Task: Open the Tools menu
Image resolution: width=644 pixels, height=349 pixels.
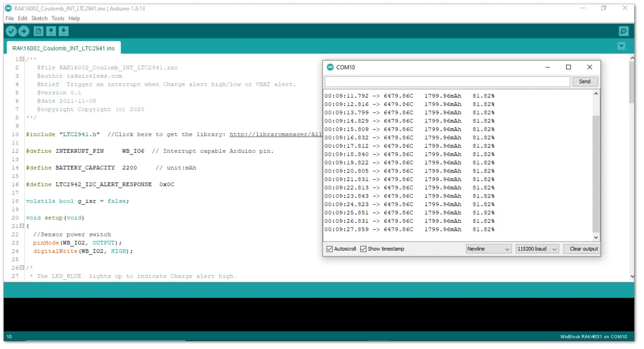Action: pos(58,18)
